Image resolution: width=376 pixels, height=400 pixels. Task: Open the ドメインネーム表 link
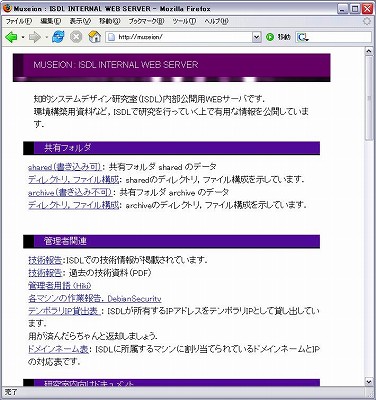[58, 349]
